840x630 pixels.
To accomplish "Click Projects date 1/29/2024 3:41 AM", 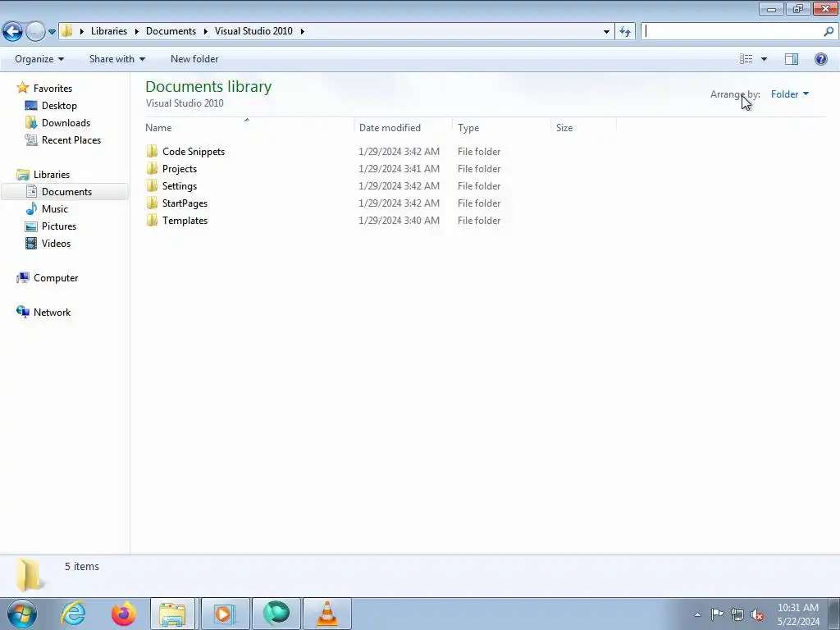I will [399, 169].
